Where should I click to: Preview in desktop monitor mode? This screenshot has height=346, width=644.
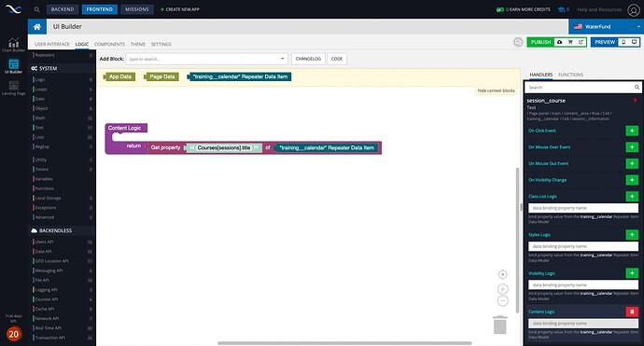tap(634, 42)
